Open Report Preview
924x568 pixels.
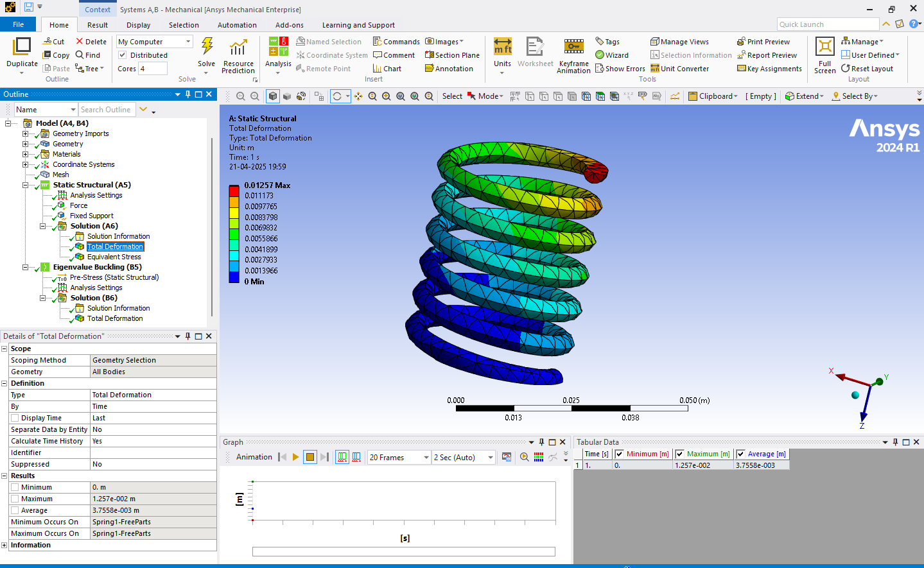tap(767, 55)
